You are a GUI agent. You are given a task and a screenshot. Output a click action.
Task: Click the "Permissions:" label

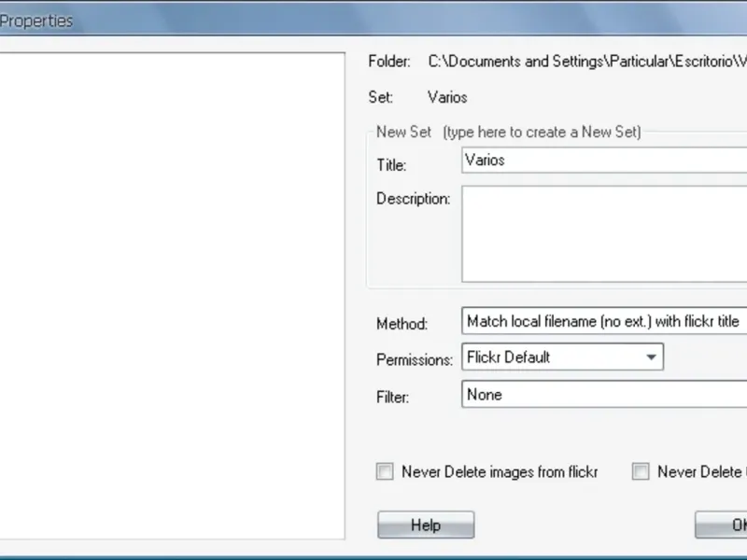(414, 359)
